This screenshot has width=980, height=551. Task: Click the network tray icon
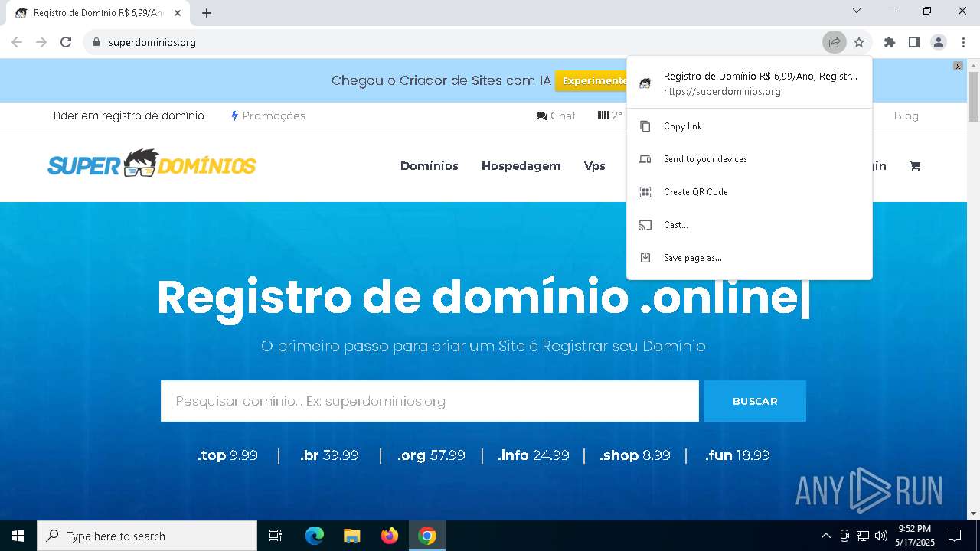863,536
